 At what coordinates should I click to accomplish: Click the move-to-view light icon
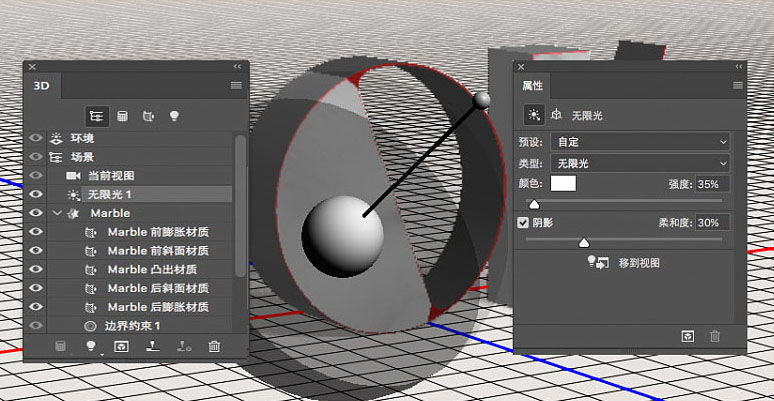[598, 262]
